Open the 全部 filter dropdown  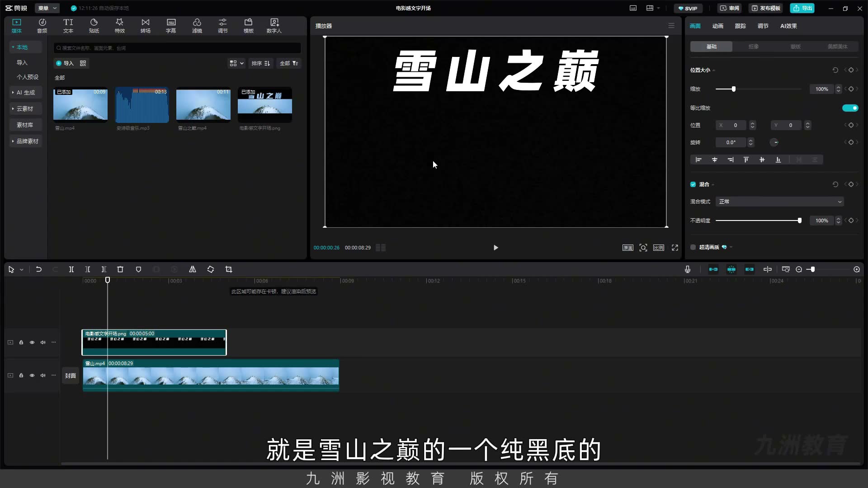tap(289, 63)
